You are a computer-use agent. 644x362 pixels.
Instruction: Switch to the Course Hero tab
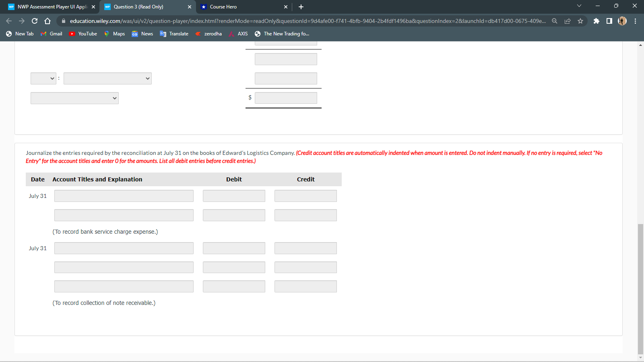click(x=244, y=7)
